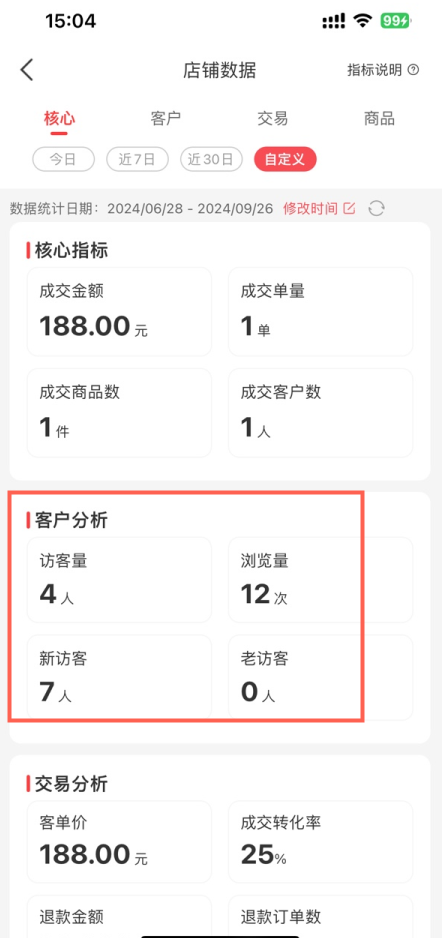The height and width of the screenshot is (938, 444).
Task: Tap the 访客量 4人 card
Action: 119,580
